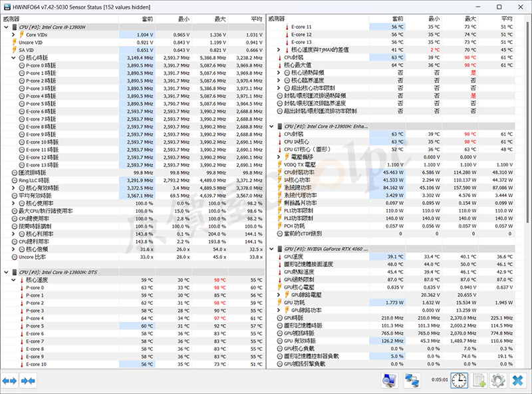This screenshot has height=394, width=532.
Task: Expand the Core VIDs row
Action: pyautogui.click(x=13, y=35)
